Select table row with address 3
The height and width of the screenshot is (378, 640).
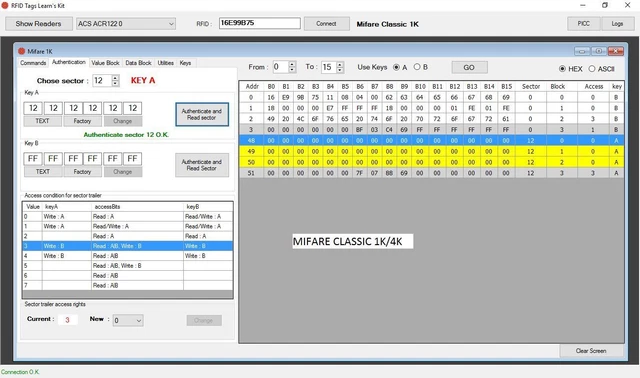(431, 130)
